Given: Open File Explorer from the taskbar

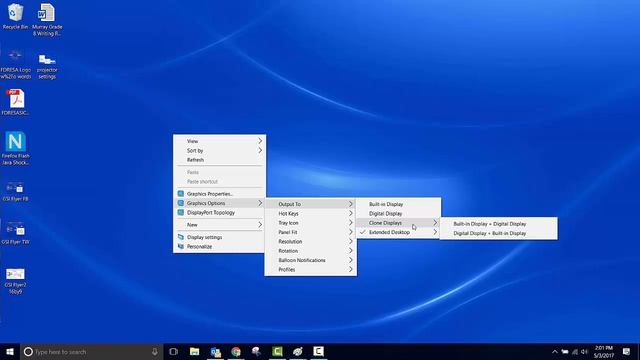Looking at the screenshot, I should (x=195, y=351).
